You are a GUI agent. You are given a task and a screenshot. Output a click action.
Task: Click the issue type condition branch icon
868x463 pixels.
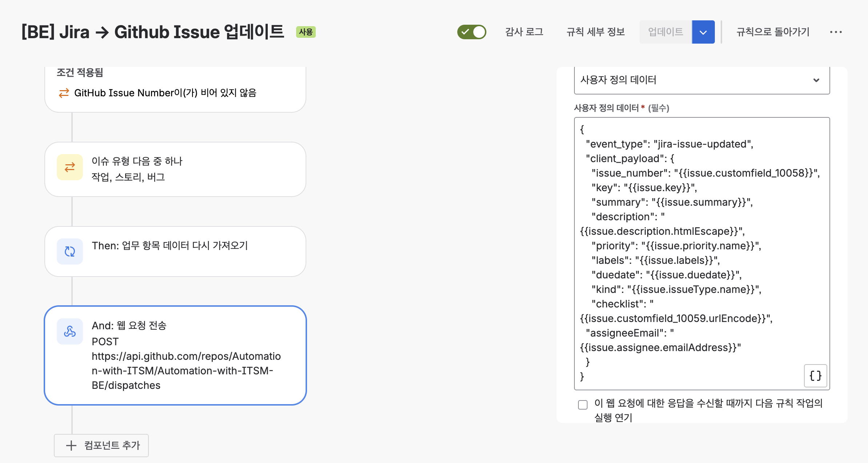(x=69, y=167)
